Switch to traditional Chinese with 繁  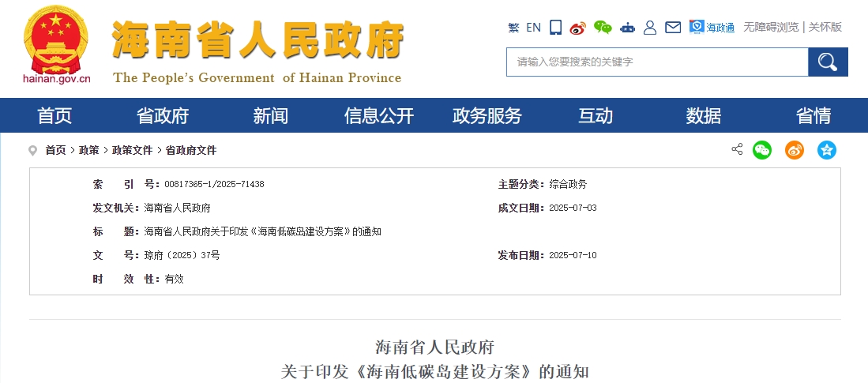tap(513, 28)
